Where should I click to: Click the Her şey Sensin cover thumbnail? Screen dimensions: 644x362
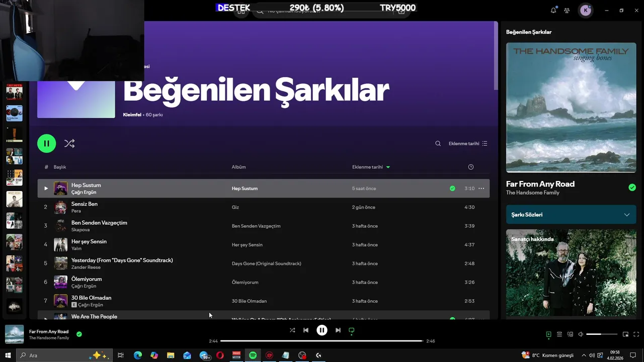tap(60, 244)
